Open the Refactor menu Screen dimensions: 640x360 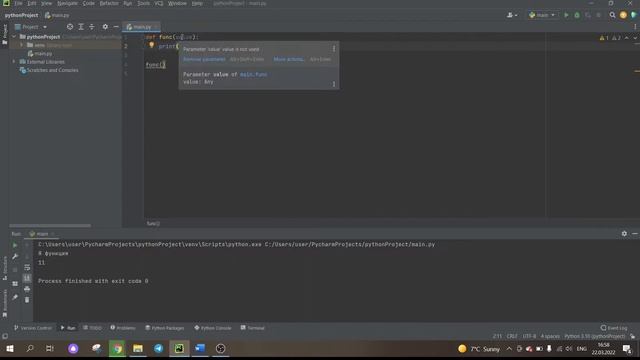click(109, 3)
